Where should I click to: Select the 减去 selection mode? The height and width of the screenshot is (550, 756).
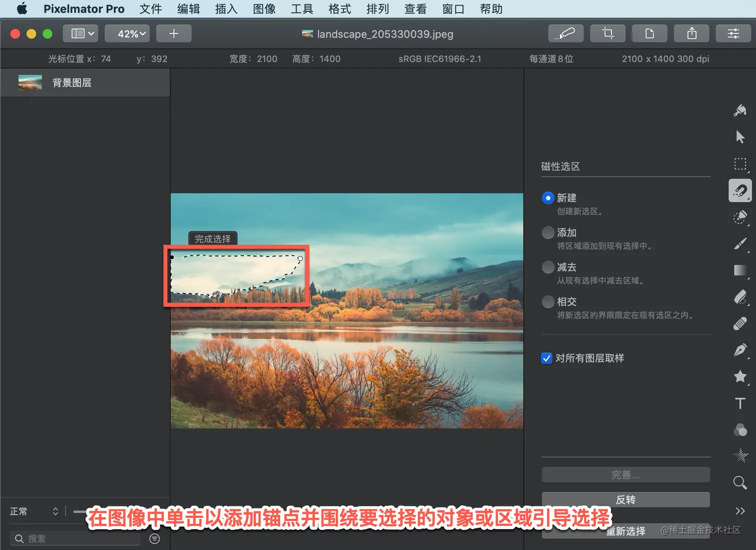point(548,267)
